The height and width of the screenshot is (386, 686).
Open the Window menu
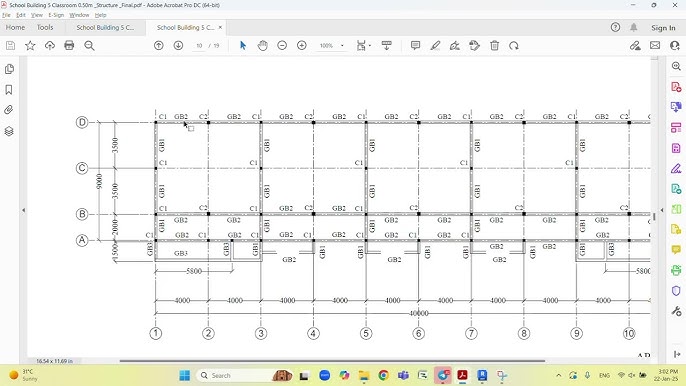79,15
